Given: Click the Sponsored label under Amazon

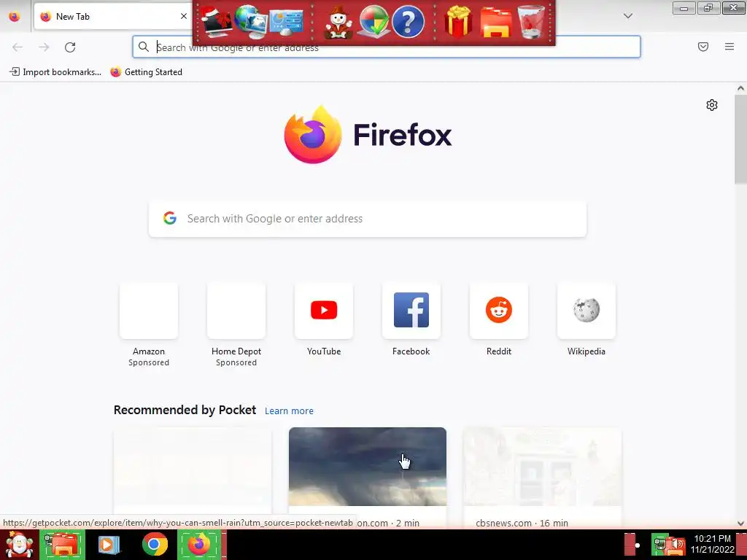Looking at the screenshot, I should click(149, 363).
